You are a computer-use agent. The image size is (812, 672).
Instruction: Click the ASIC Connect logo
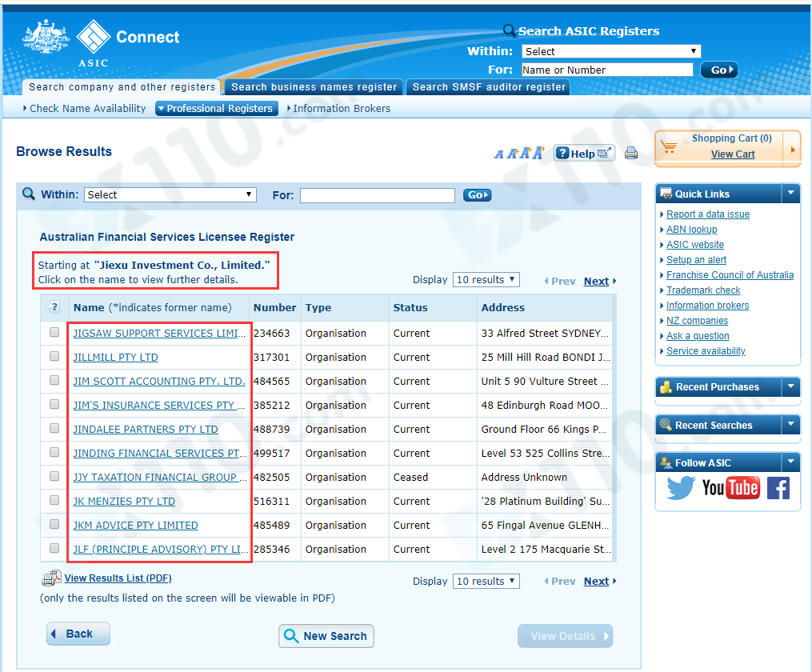click(x=101, y=43)
